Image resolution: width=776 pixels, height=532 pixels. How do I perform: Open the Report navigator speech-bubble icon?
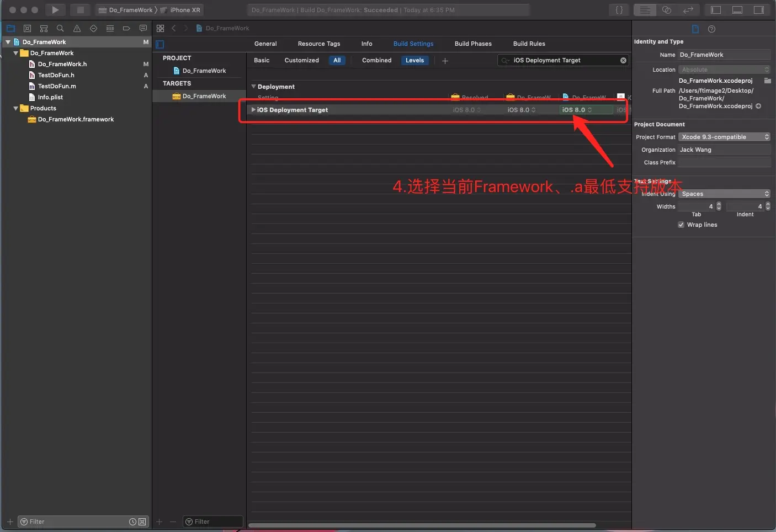143,28
